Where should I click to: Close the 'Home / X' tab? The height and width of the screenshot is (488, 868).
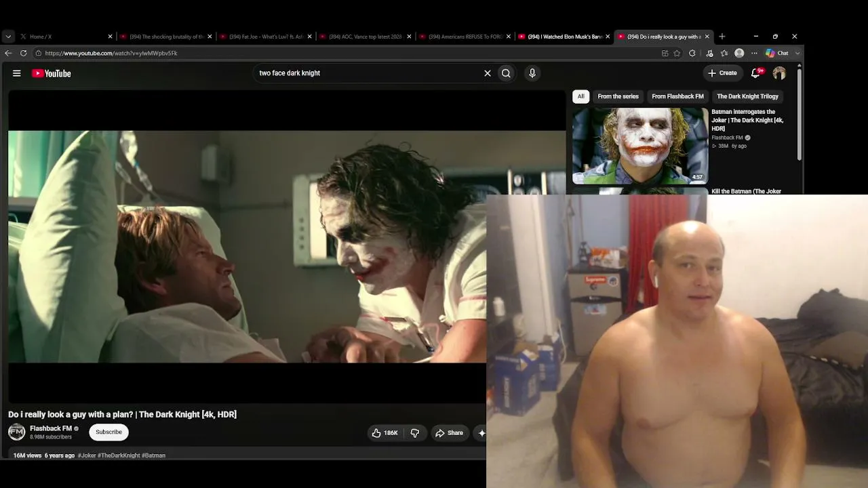[111, 37]
